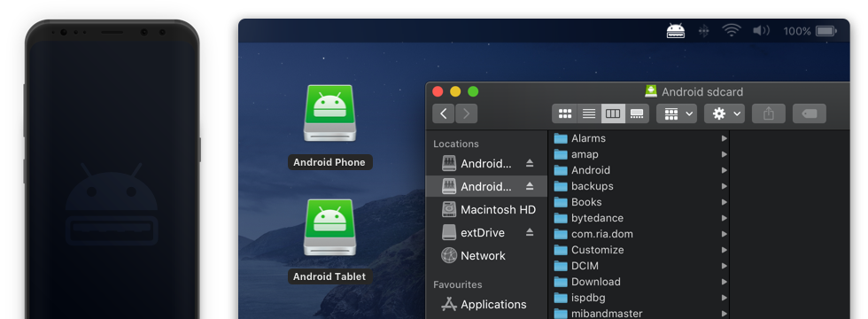The width and height of the screenshot is (868, 319).
Task: Eject the highlighted Android drive in sidebar
Action: coord(530,187)
